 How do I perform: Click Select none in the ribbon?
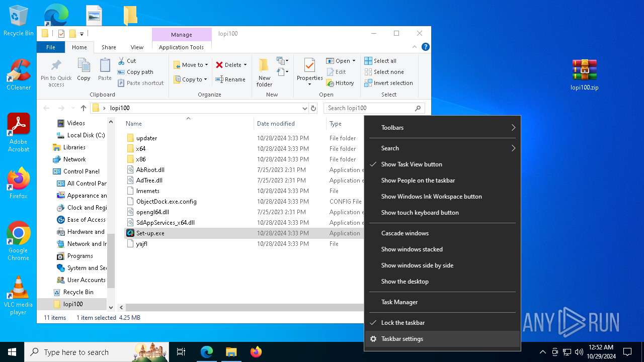tap(384, 72)
